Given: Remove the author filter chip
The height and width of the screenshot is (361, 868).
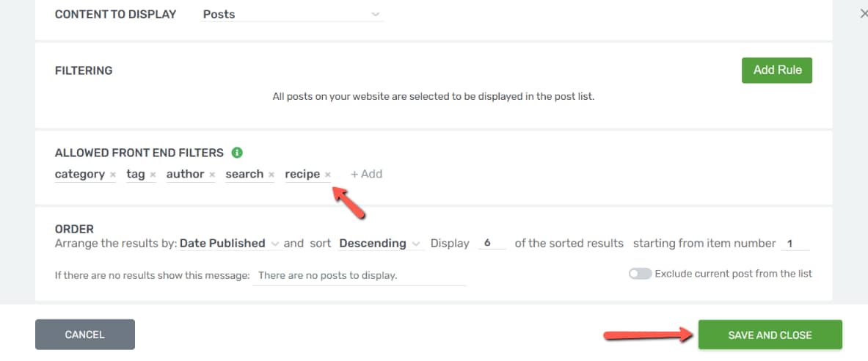Looking at the screenshot, I should pos(212,175).
